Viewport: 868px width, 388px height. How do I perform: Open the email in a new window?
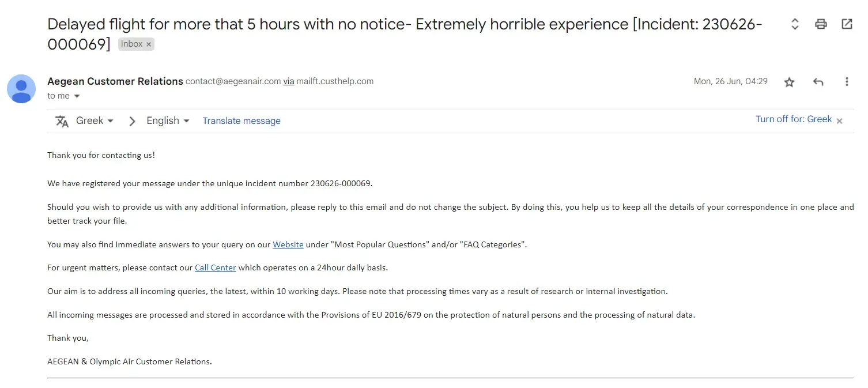[847, 24]
